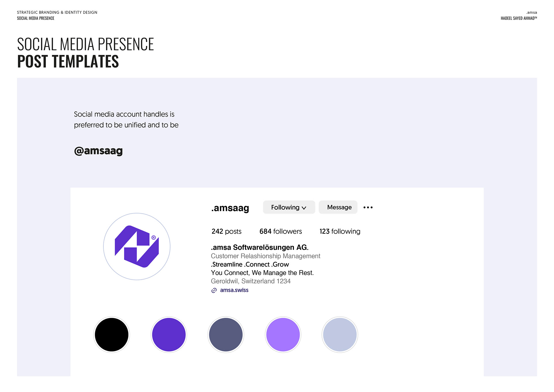View the 242 posts count
Screen dimensions: 554x392
point(227,231)
